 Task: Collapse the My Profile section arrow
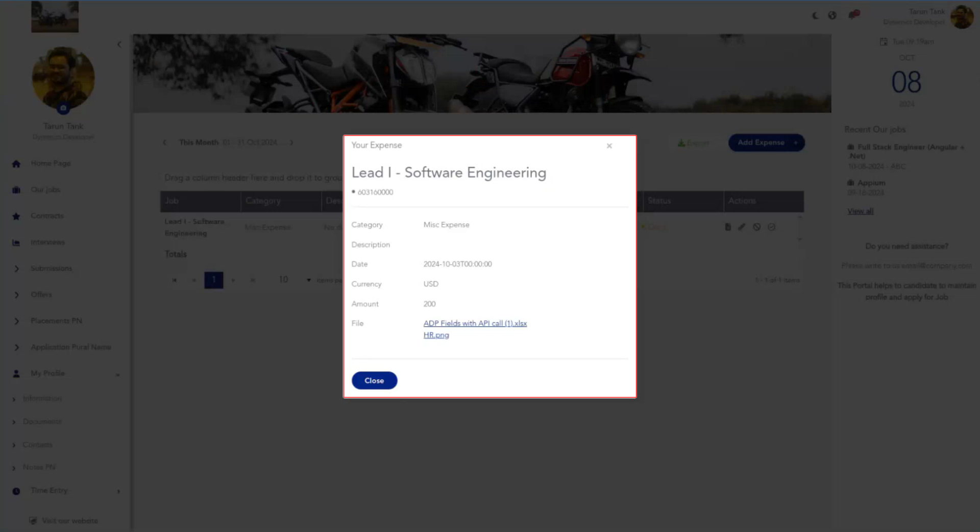117,375
